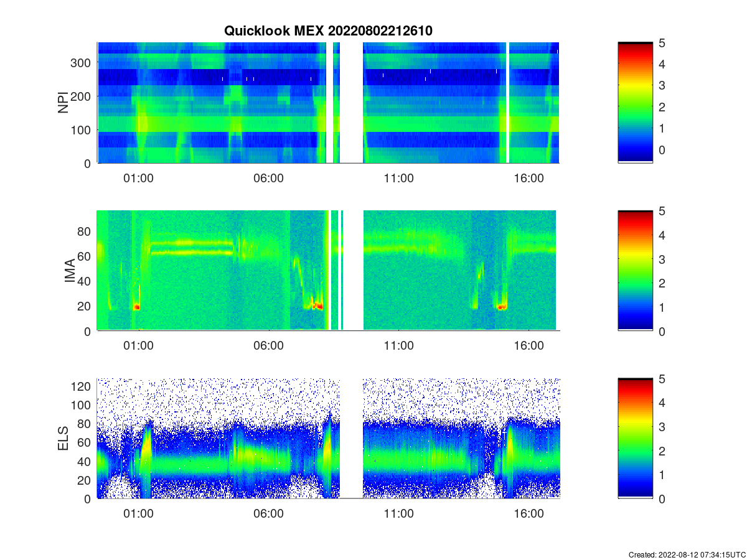Click the "0" label on the NPI colorbar
This screenshot has width=747, height=560.
[x=662, y=150]
